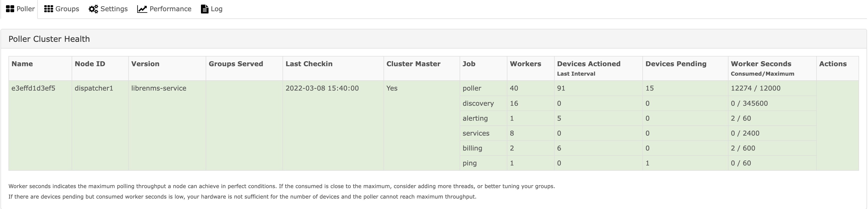Screen dimensions: 868x209
Task: Click the Log document icon
Action: click(204, 9)
